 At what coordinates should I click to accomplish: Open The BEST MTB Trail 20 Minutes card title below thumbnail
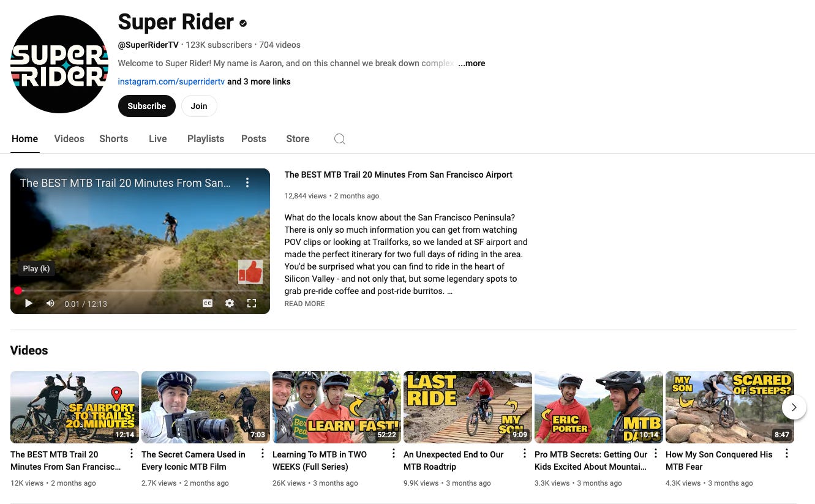coord(66,461)
